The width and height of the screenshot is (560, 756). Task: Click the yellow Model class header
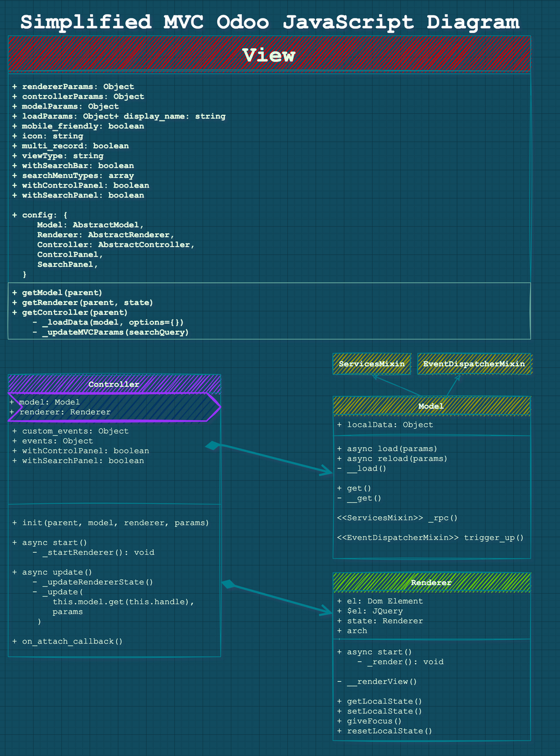click(431, 406)
